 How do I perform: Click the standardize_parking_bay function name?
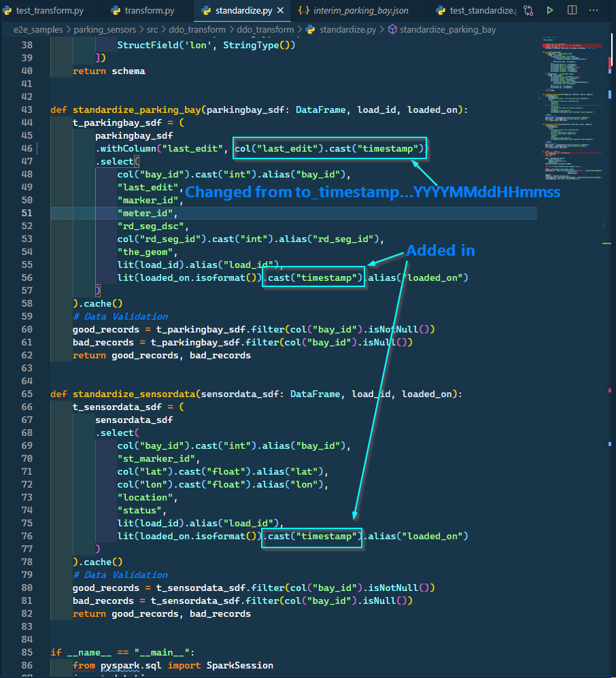[137, 110]
